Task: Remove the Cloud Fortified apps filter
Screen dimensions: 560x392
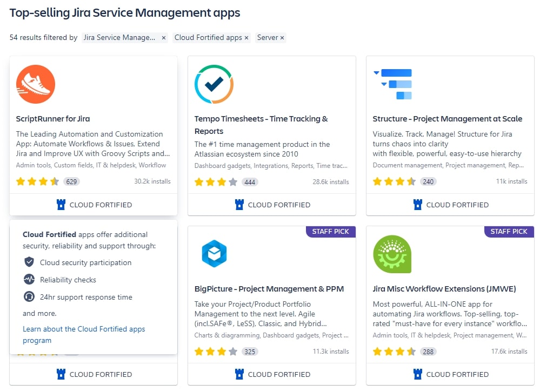Action: coord(246,38)
